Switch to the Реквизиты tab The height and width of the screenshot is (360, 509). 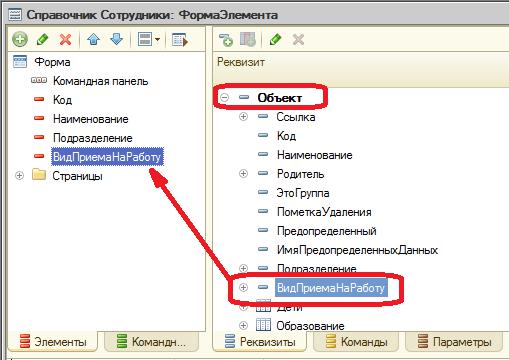[x=260, y=341]
